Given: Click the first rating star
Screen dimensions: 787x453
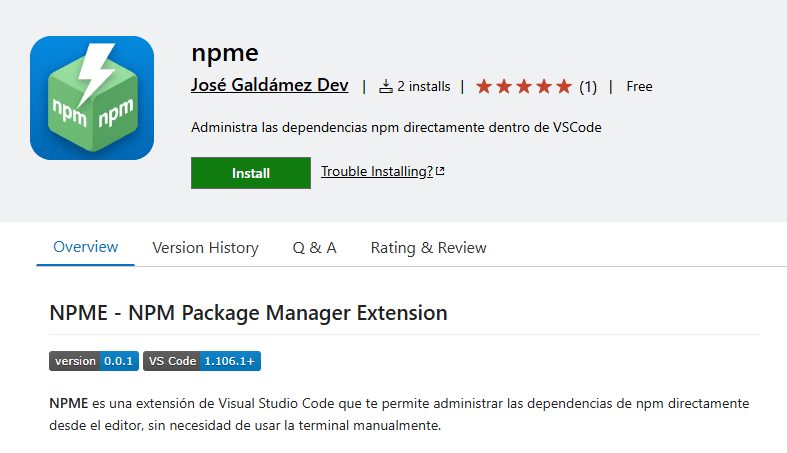Looking at the screenshot, I should coord(484,87).
